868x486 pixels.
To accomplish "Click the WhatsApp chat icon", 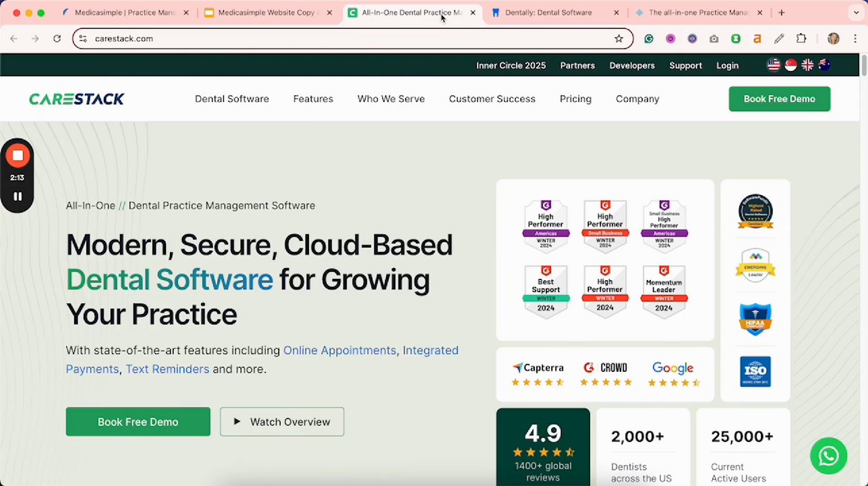I will pos(828,456).
